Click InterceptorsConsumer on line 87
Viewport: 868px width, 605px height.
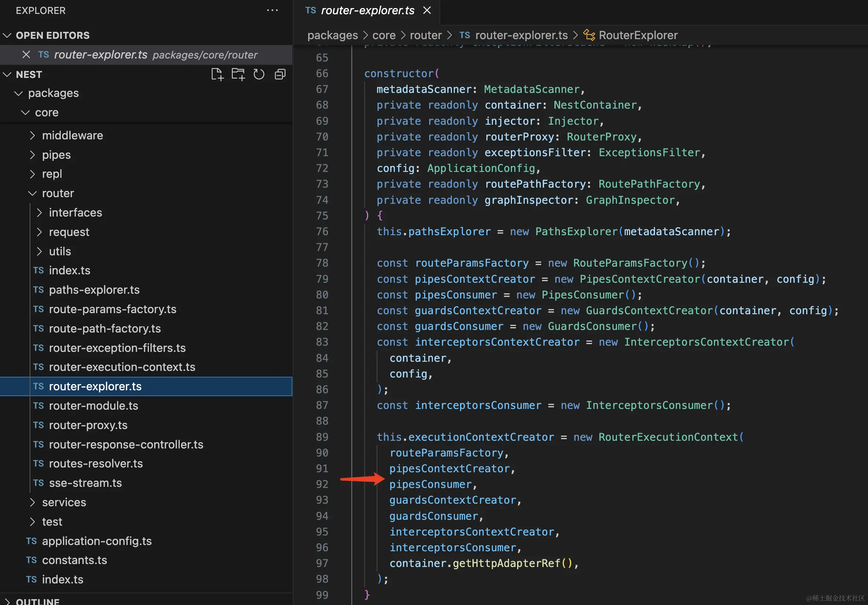click(649, 405)
